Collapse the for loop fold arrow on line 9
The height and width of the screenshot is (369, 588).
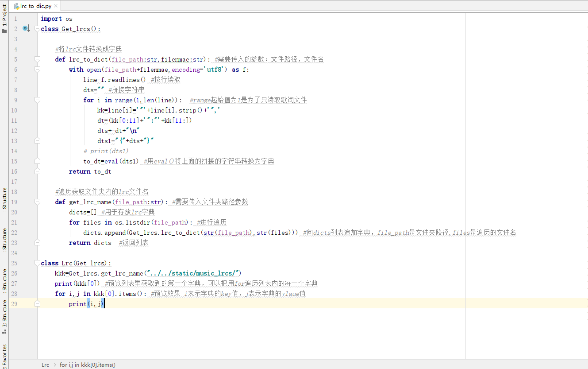37,100
